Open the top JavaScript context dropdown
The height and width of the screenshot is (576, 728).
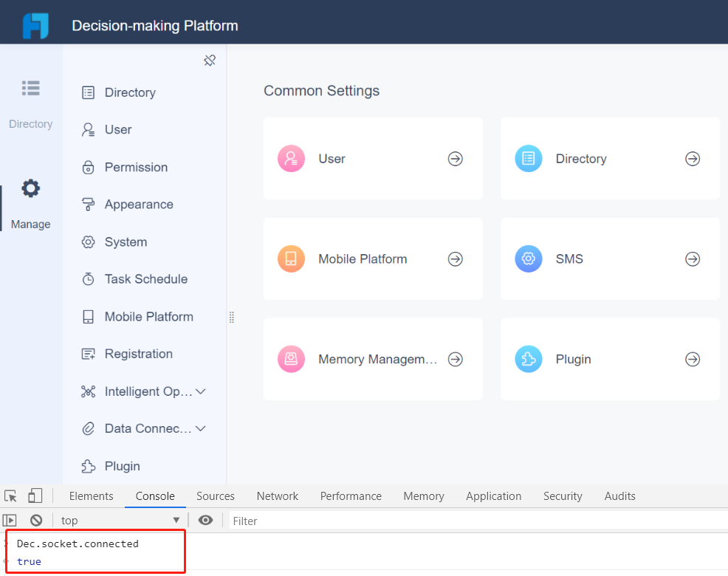[120, 521]
